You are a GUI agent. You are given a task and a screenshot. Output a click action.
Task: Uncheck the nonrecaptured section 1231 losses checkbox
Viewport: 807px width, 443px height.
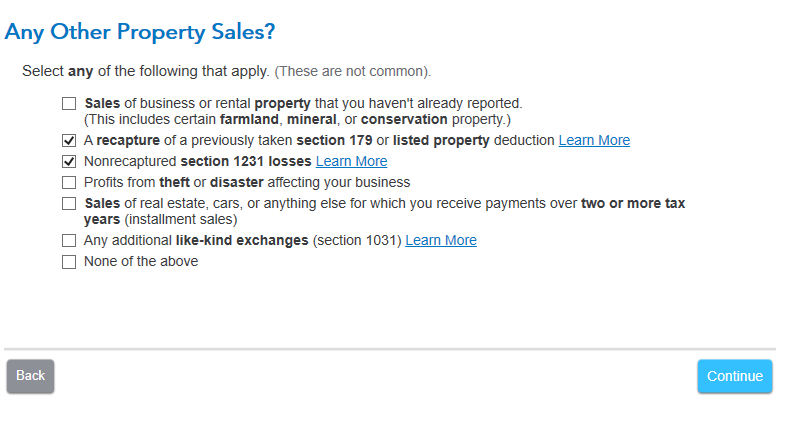[69, 161]
